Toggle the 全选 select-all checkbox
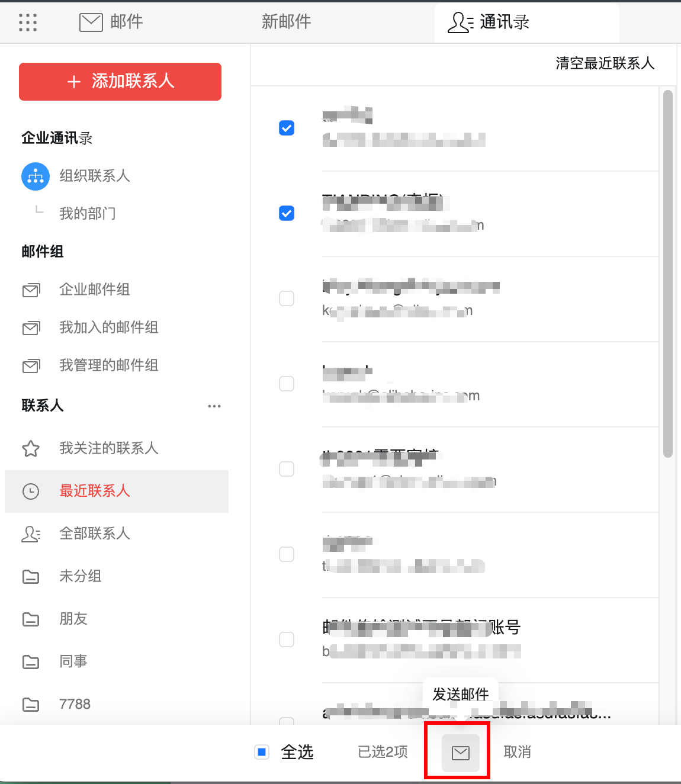 click(x=261, y=751)
